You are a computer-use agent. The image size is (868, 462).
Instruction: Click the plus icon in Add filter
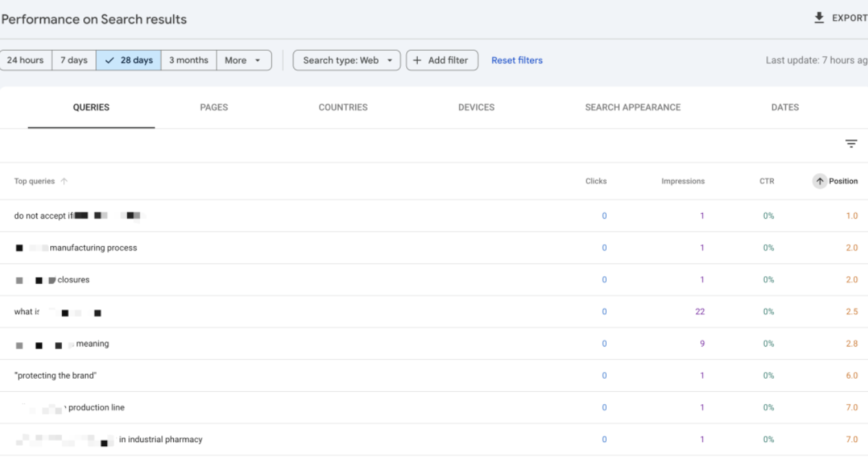coord(419,60)
